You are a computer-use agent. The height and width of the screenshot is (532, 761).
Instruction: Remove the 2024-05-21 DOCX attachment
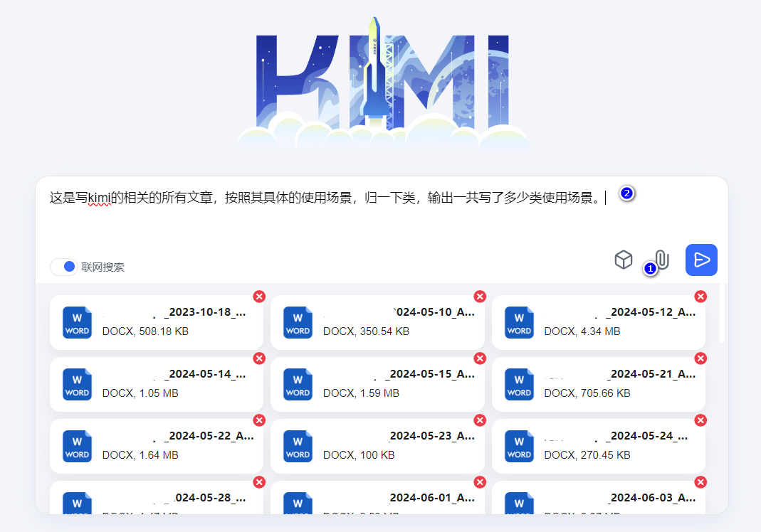point(700,358)
